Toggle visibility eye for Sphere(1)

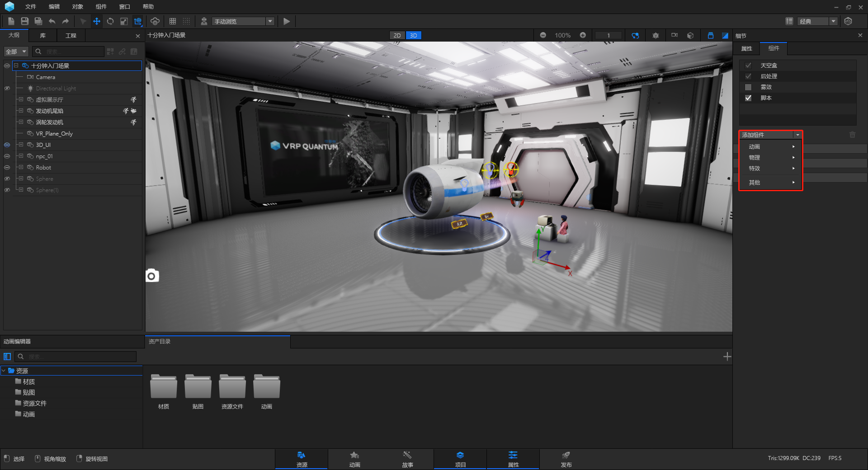(x=7, y=190)
